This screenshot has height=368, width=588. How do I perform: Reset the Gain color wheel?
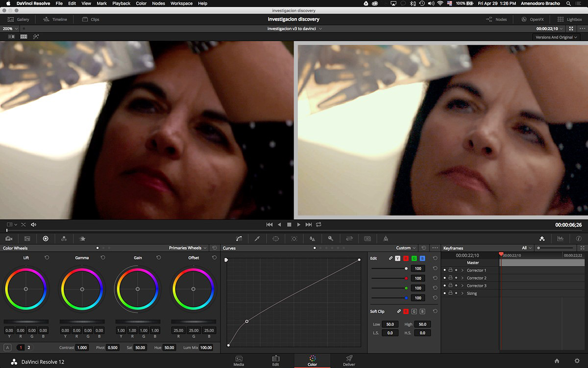[x=159, y=257]
